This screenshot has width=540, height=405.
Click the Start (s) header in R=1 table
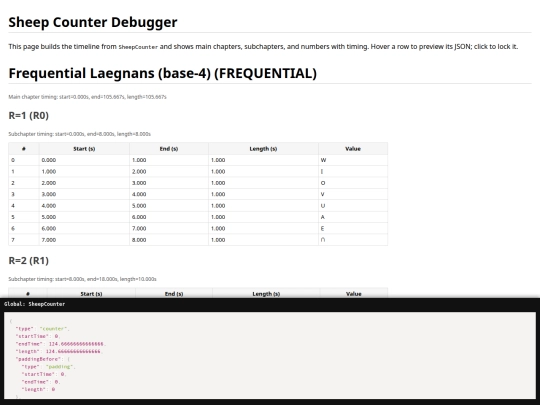(84, 149)
